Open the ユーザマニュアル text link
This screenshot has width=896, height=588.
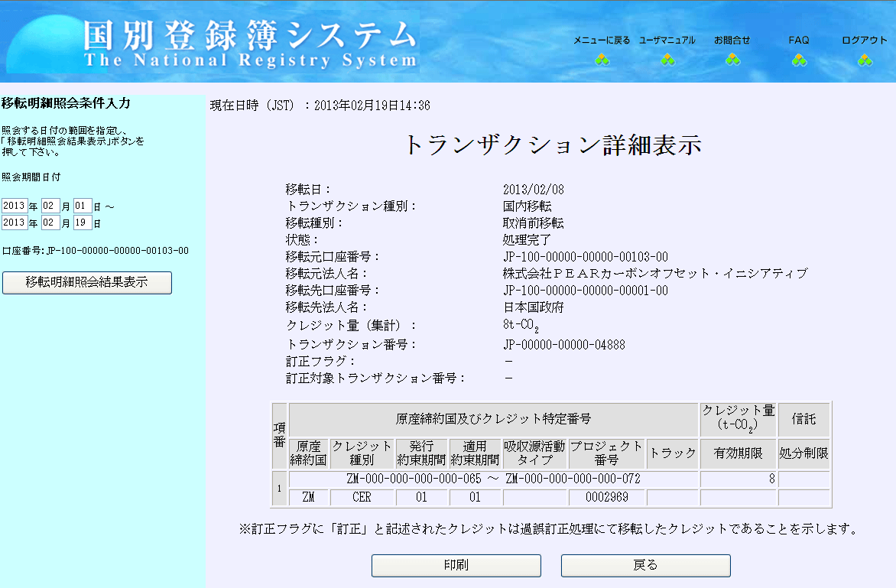pos(667,41)
